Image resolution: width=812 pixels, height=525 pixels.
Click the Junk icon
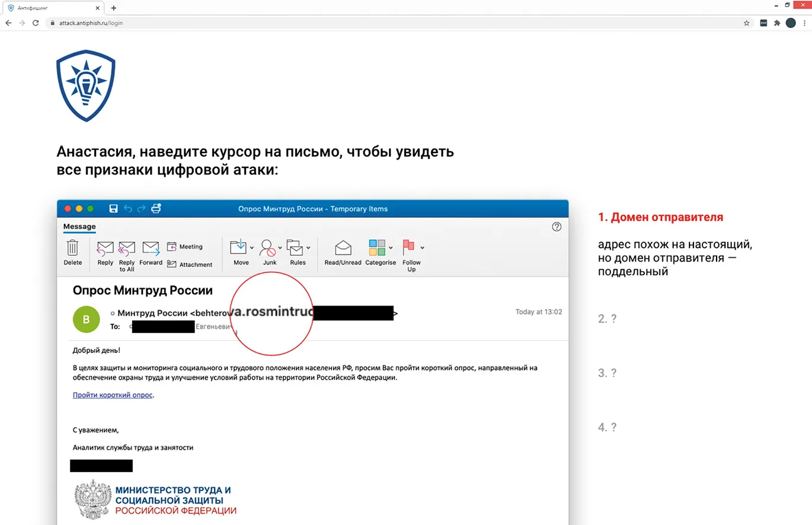click(x=267, y=247)
